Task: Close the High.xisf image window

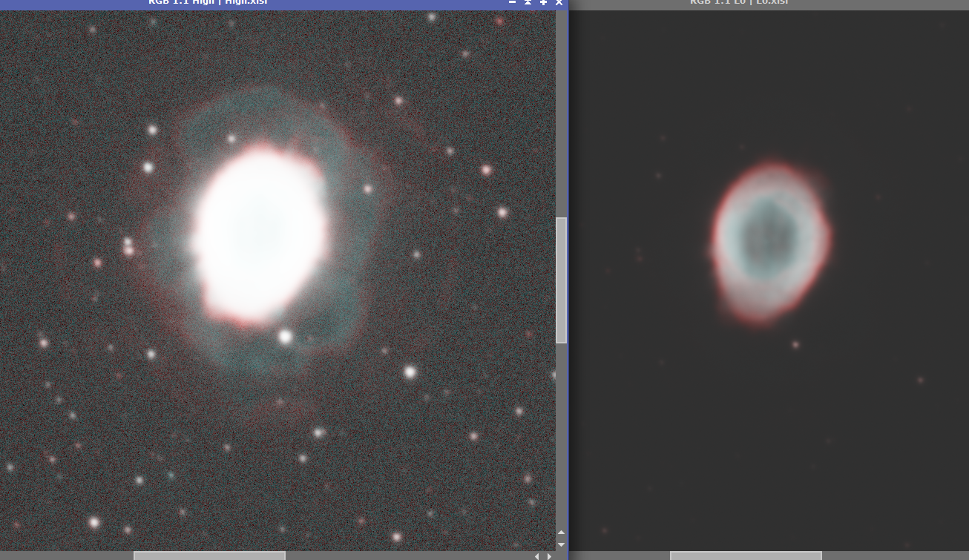Action: (x=559, y=2)
